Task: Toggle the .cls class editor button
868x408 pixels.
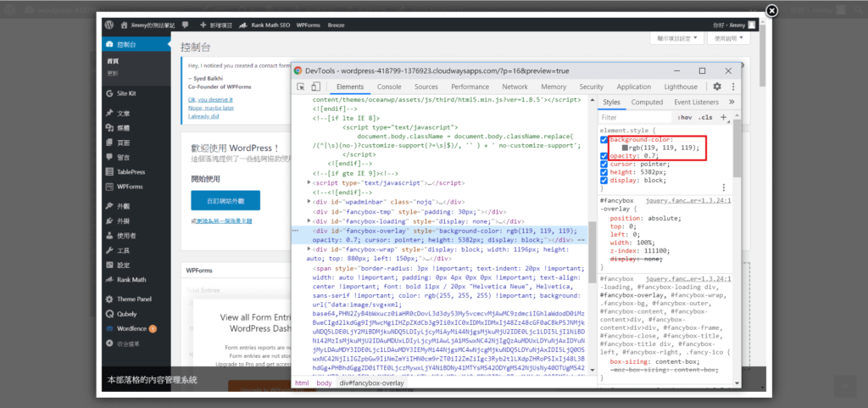Action: tap(705, 117)
